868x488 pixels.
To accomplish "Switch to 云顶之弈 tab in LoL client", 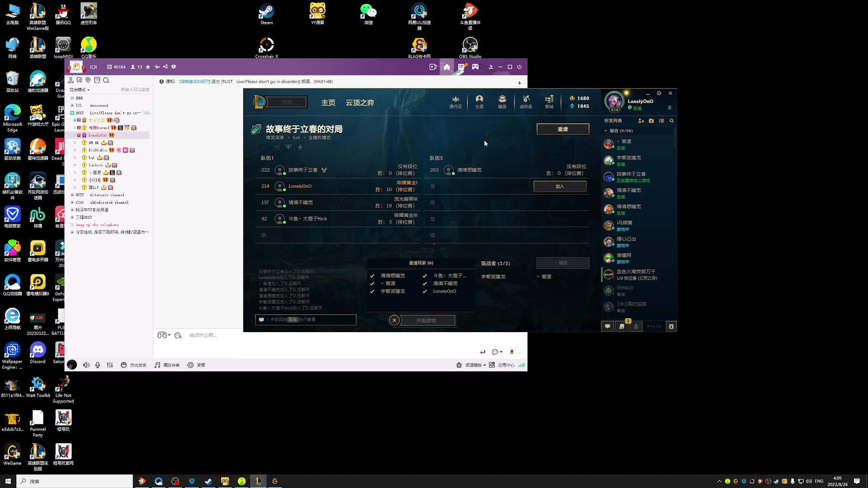I will [x=360, y=103].
